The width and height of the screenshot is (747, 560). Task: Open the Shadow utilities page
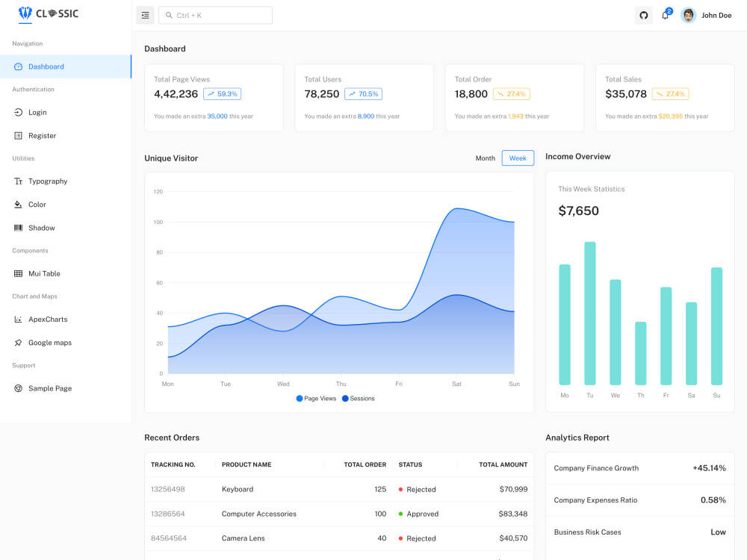click(66, 228)
